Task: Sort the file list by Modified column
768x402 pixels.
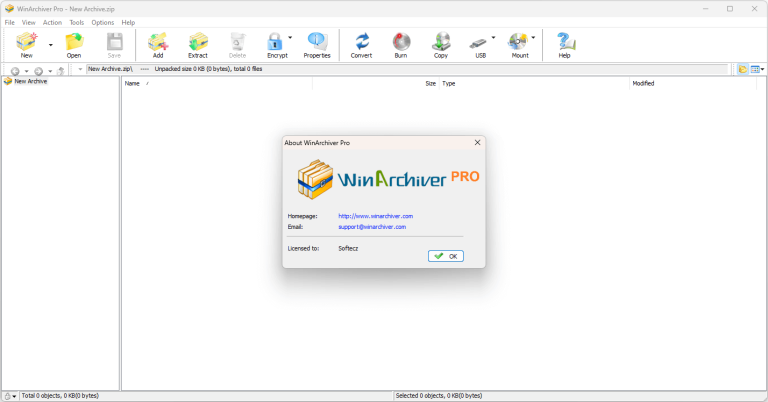Action: pos(642,84)
